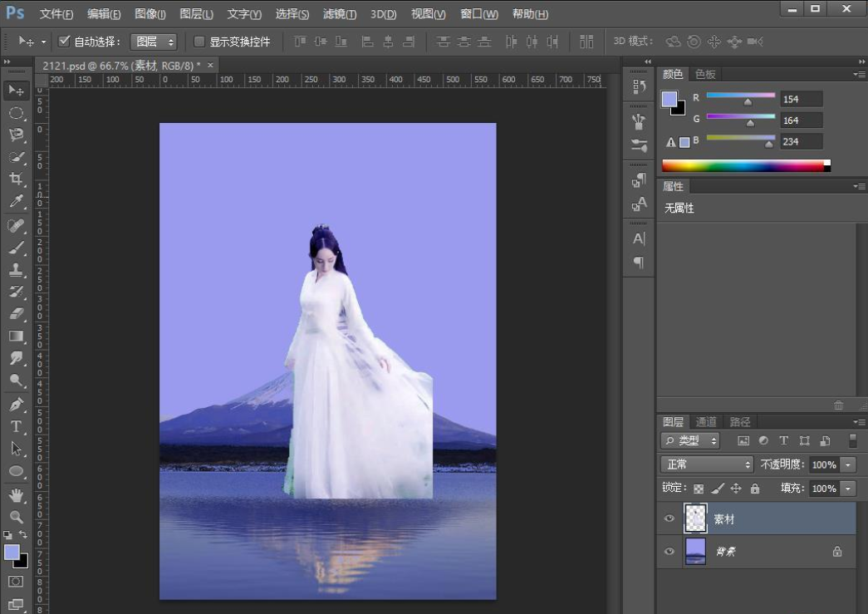Open the blend mode 正常 dropdown
This screenshot has height=614, width=868.
pos(706,464)
